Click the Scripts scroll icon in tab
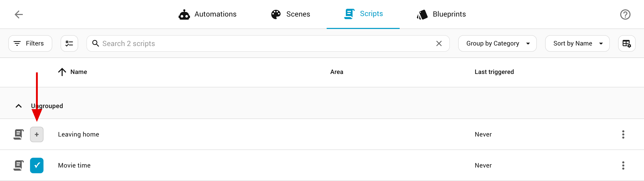 (x=349, y=14)
